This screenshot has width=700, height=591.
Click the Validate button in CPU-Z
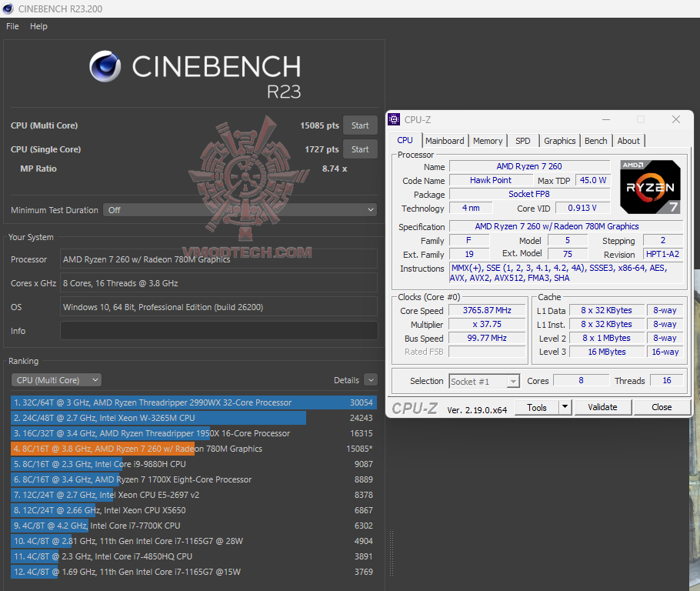click(602, 407)
